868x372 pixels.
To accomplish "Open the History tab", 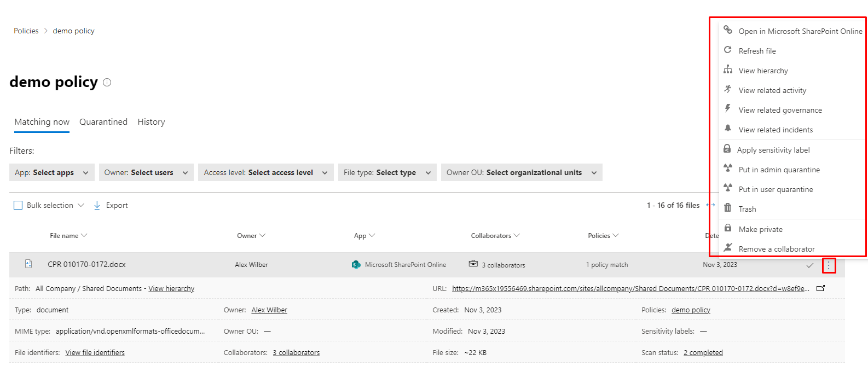I will click(x=151, y=122).
